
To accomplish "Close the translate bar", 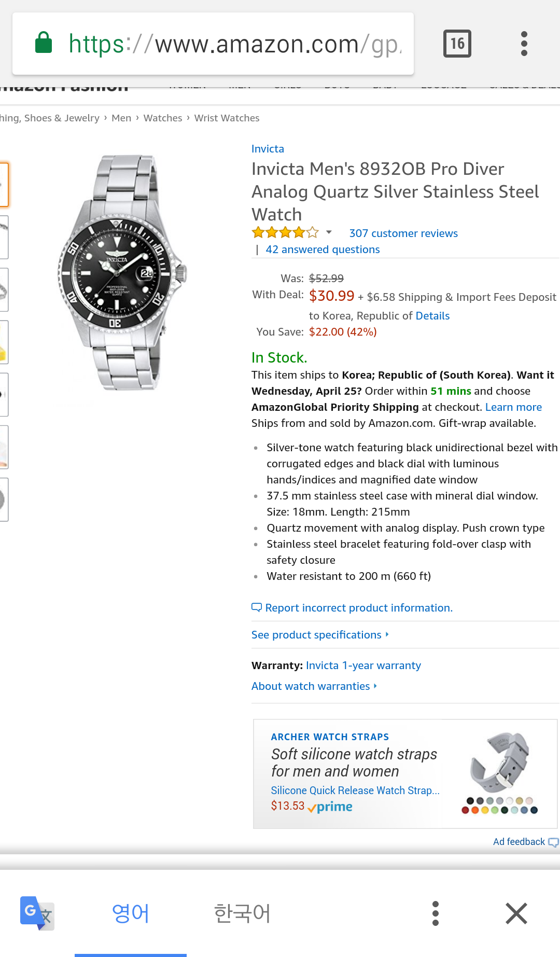I will point(516,913).
